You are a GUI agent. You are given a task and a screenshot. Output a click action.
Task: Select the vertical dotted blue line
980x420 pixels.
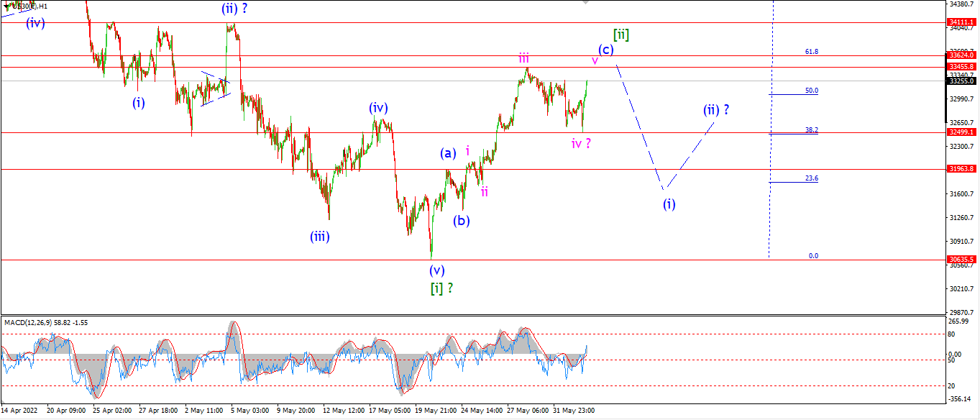click(773, 129)
